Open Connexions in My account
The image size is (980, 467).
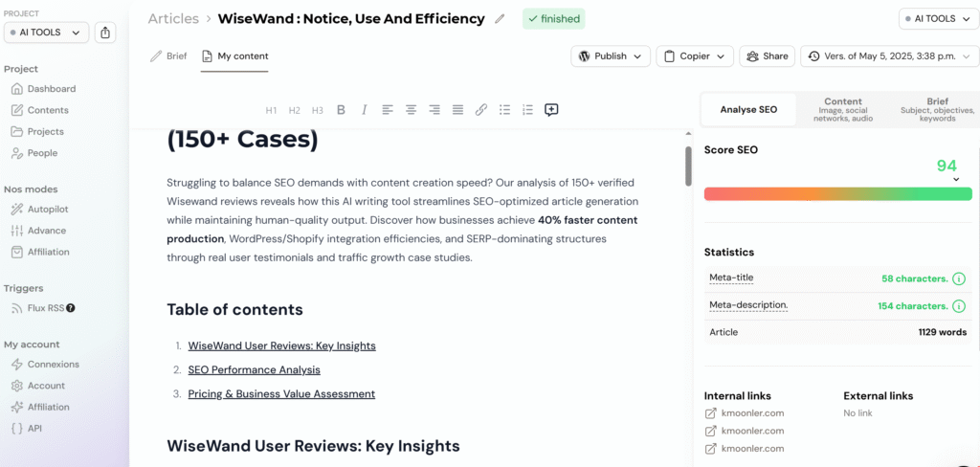[x=45, y=365]
